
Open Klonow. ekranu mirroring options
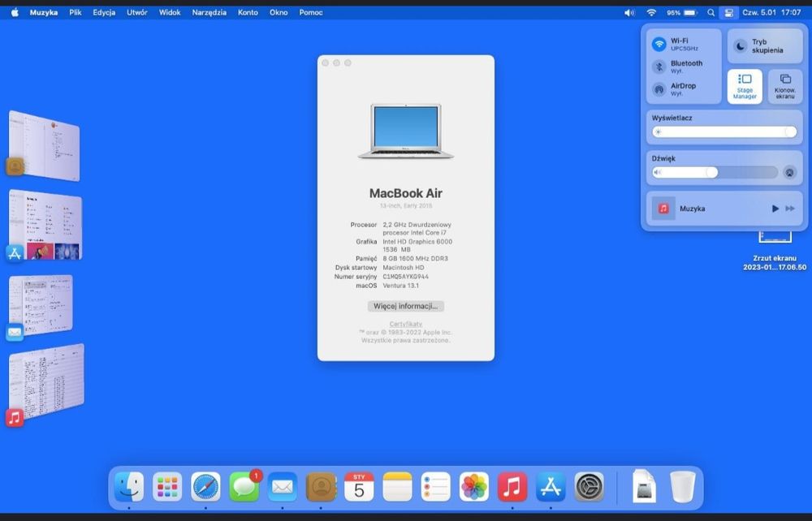tap(784, 86)
